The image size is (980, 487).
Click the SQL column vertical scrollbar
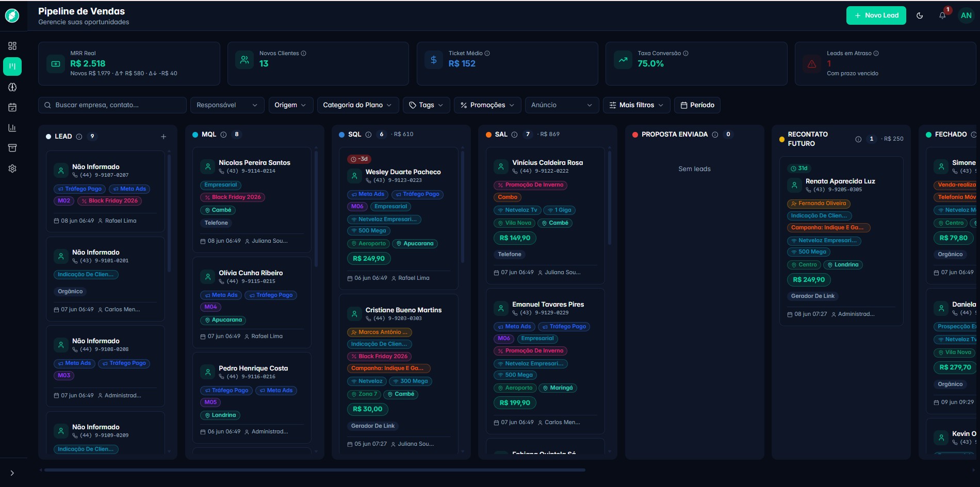click(x=463, y=206)
